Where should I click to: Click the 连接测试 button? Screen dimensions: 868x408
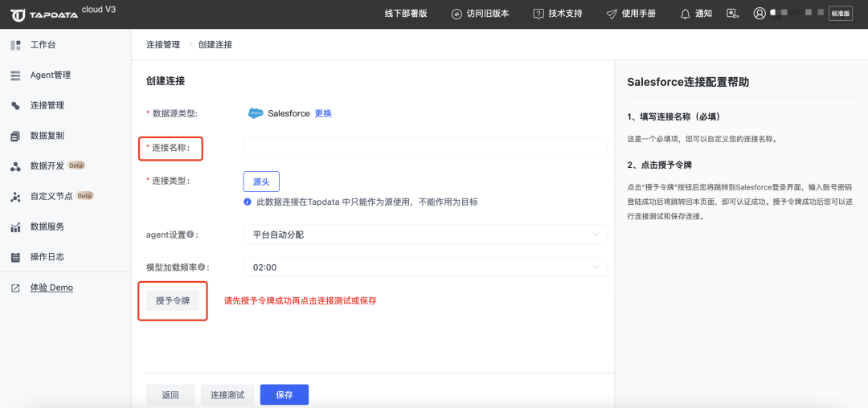coord(227,394)
